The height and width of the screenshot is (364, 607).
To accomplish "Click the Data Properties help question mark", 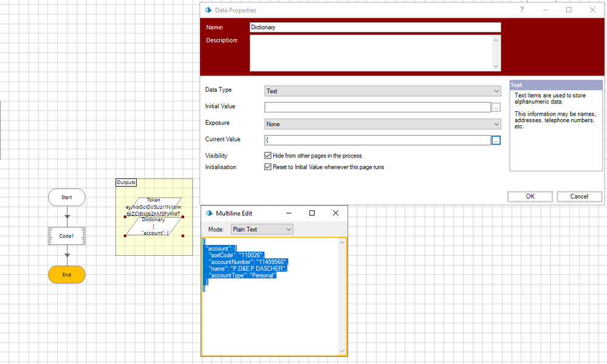I will click(522, 10).
